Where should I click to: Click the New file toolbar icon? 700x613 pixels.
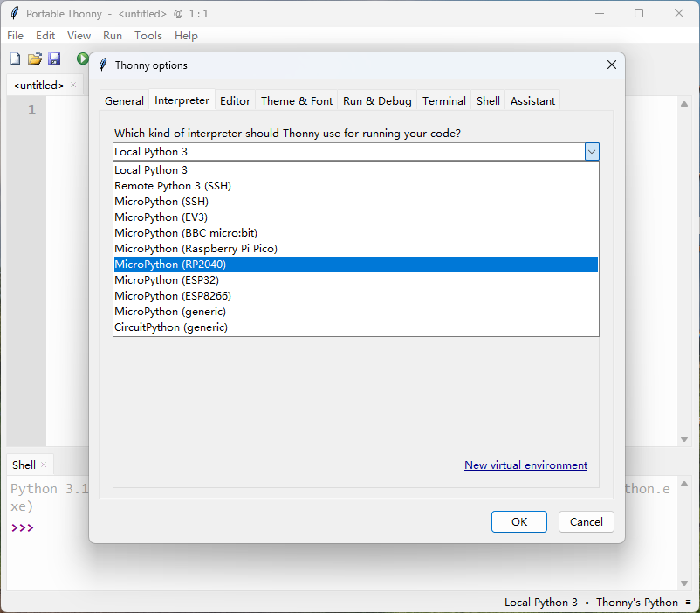pyautogui.click(x=15, y=59)
